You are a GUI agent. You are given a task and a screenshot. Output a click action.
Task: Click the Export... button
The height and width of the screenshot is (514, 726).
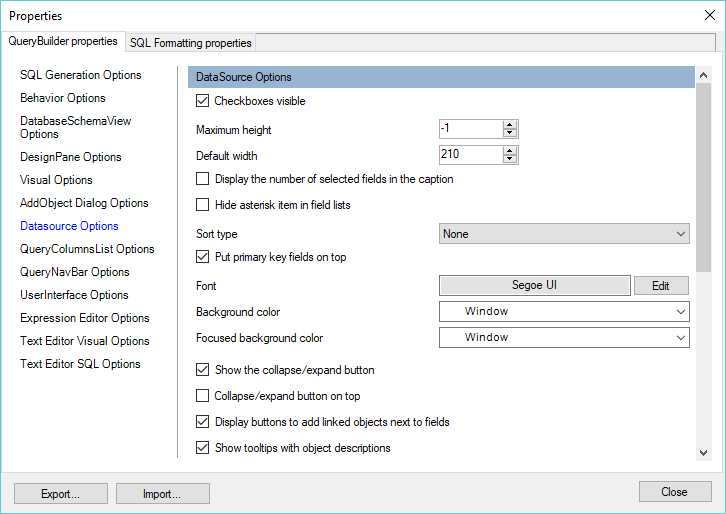pos(61,494)
